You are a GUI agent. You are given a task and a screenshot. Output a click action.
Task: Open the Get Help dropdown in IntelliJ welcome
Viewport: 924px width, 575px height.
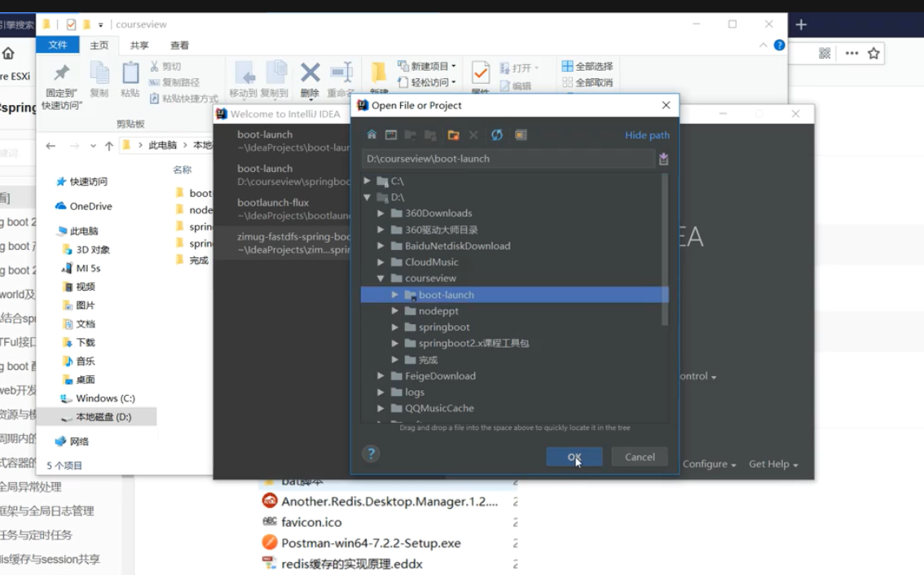pos(773,463)
